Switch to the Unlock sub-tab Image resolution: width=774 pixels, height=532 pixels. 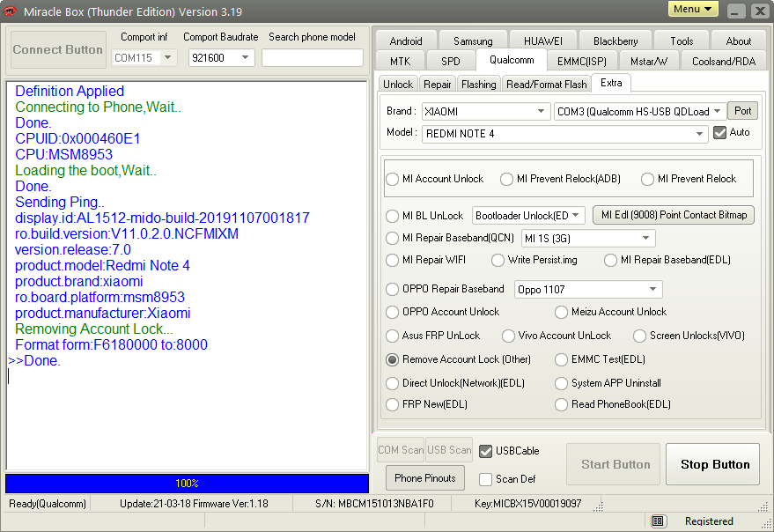pos(398,85)
